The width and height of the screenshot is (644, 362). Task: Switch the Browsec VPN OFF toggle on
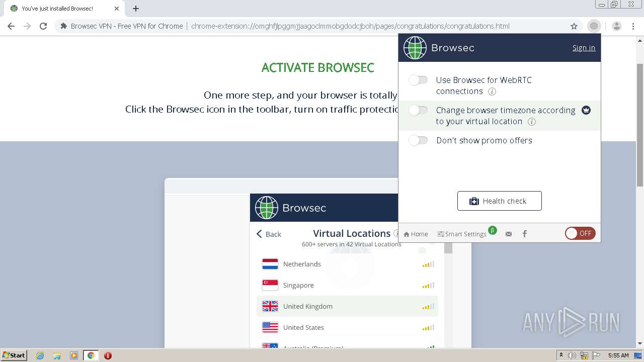[x=580, y=233]
